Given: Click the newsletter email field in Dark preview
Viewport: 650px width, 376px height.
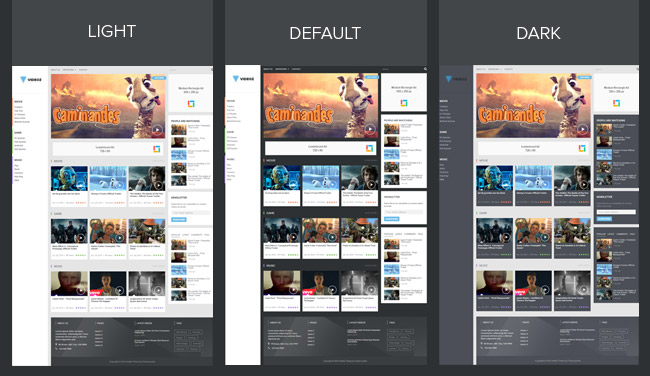Looking at the screenshot, I should pos(616,212).
